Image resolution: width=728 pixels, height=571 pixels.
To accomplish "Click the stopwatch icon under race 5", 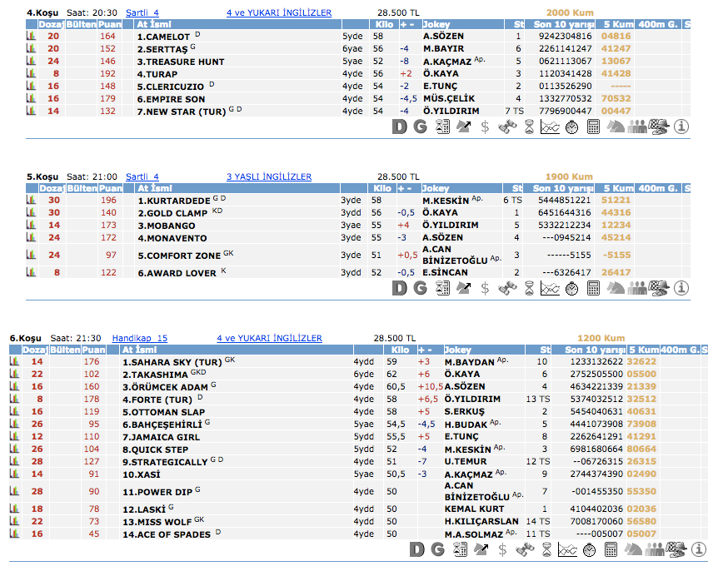I will (571, 288).
